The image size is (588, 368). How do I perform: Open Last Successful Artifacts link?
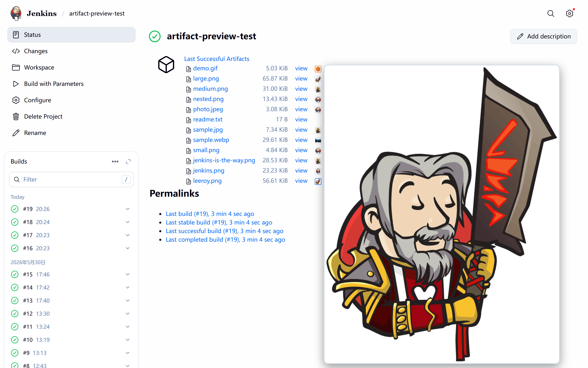pos(217,59)
